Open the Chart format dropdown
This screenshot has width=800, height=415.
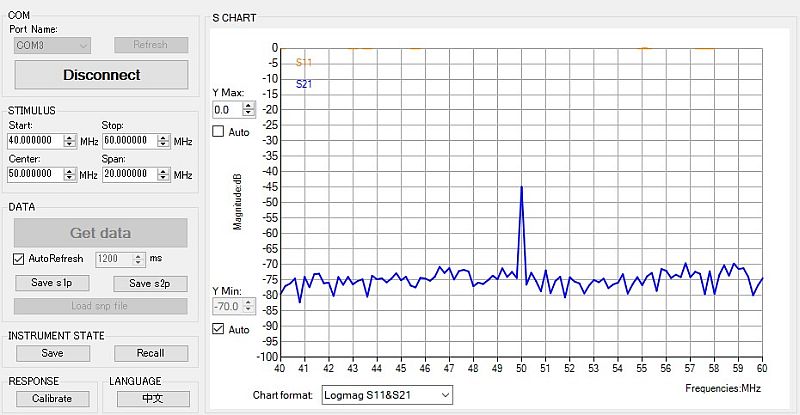387,395
